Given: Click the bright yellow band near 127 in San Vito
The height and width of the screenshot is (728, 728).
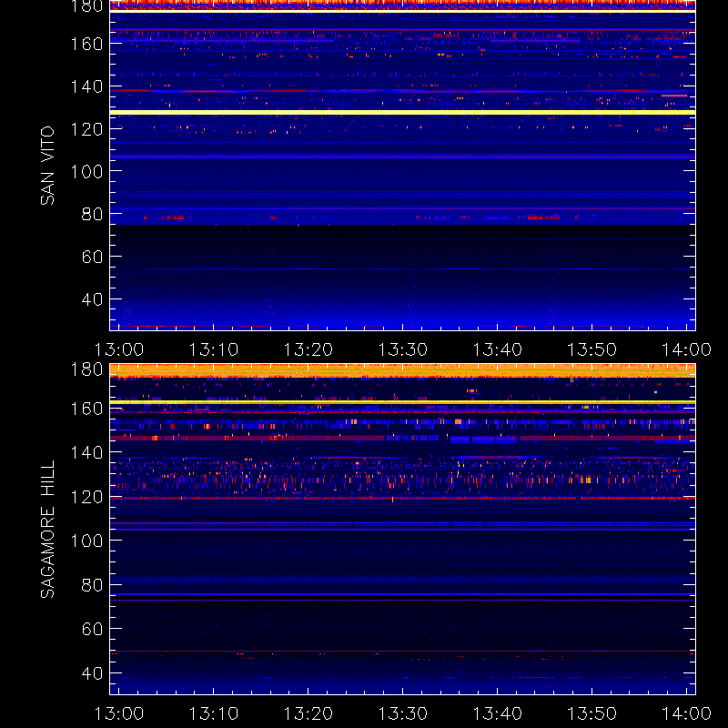Looking at the screenshot, I should point(402,112).
